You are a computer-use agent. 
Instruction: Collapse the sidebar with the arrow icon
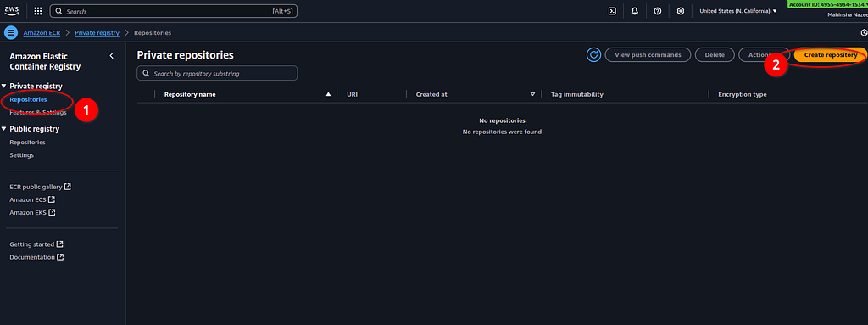111,55
